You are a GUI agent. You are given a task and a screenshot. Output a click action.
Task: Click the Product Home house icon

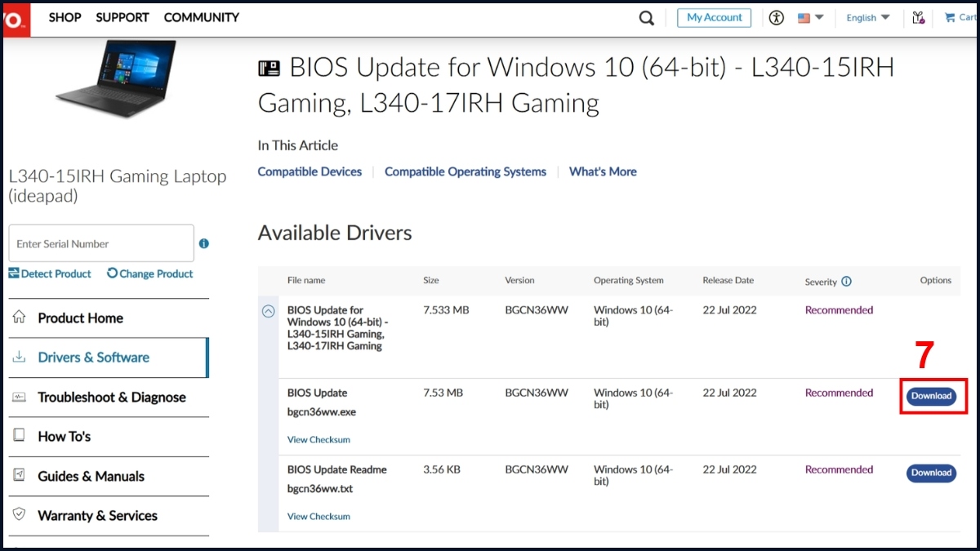click(19, 318)
